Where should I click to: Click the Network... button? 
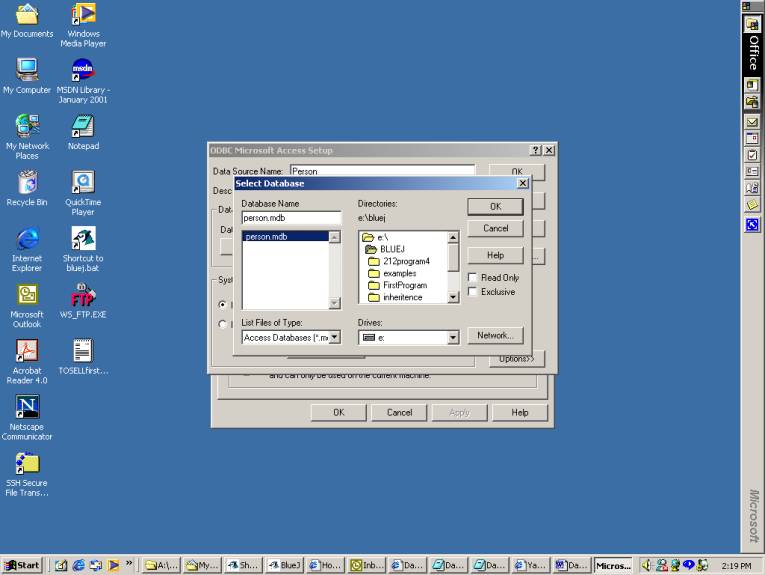click(495, 336)
